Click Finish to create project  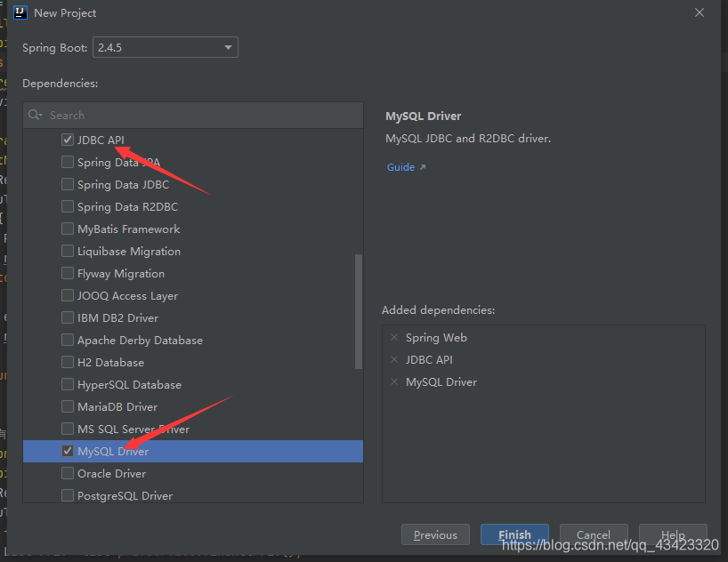[x=515, y=534]
